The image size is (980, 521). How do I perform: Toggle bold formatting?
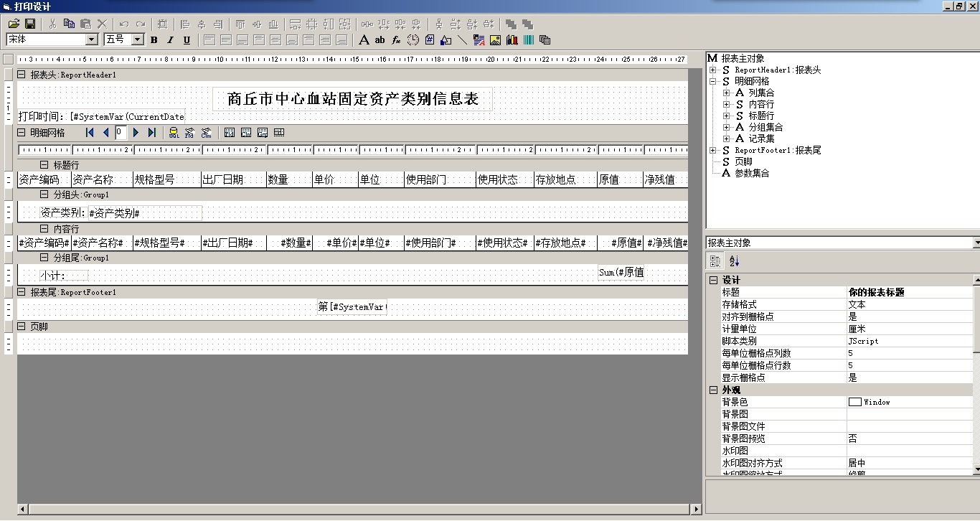click(x=154, y=40)
